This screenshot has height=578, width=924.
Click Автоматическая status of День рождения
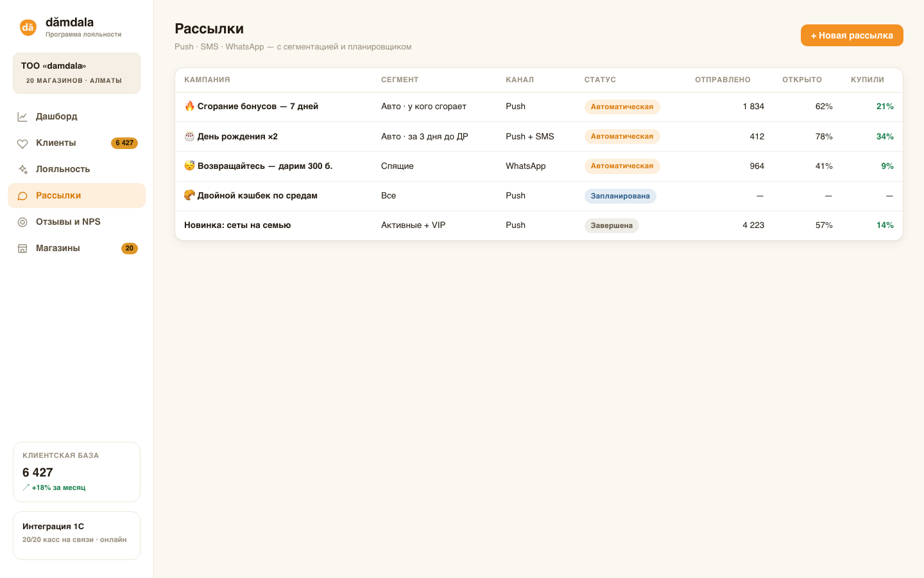622,136
